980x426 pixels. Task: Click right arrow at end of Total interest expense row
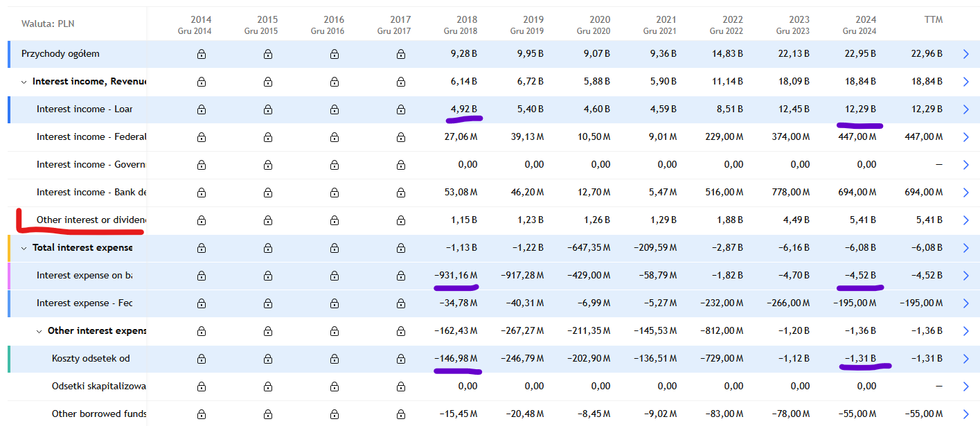pos(966,248)
